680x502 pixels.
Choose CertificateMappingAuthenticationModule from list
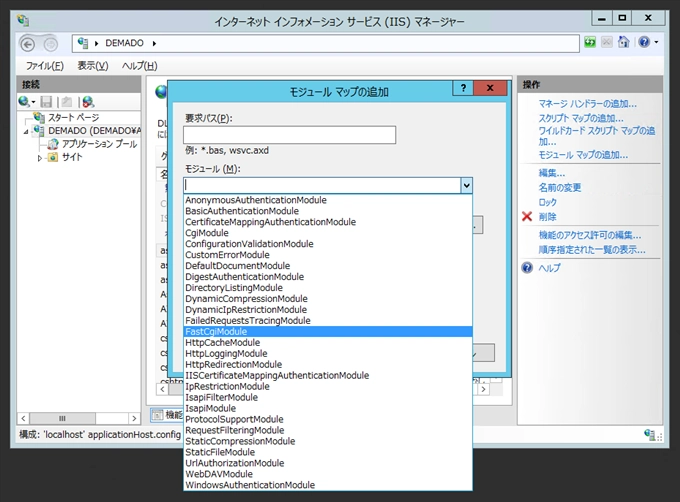328,222
